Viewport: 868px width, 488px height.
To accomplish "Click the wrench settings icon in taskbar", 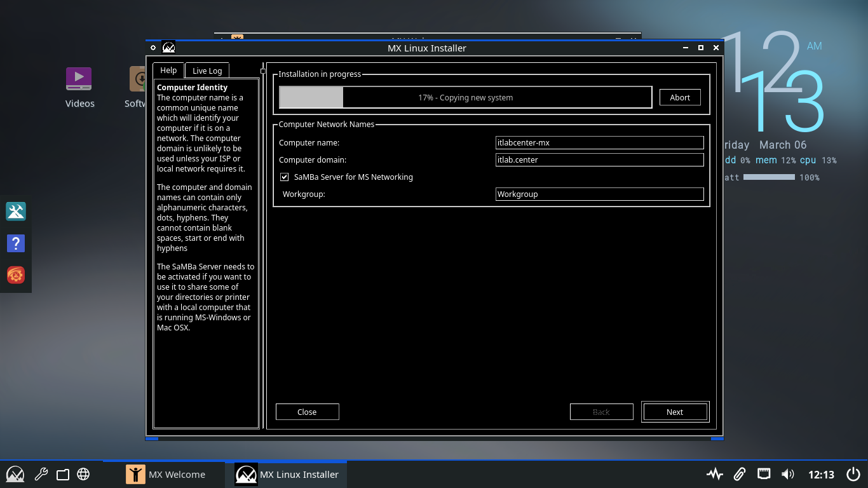I will pos(41,474).
